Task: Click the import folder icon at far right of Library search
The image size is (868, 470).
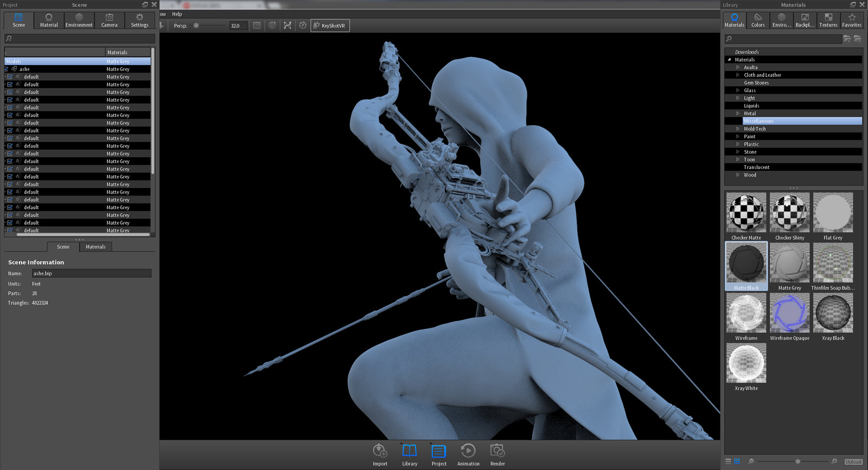Action: pos(857,38)
